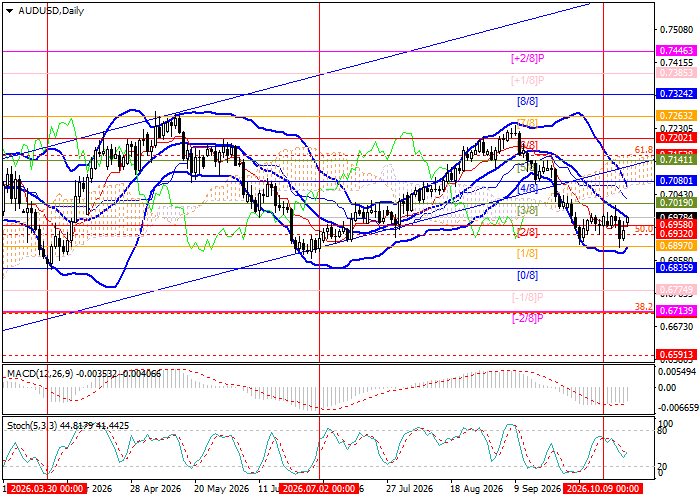Select the 0.68359 blue price label

pyautogui.click(x=676, y=267)
